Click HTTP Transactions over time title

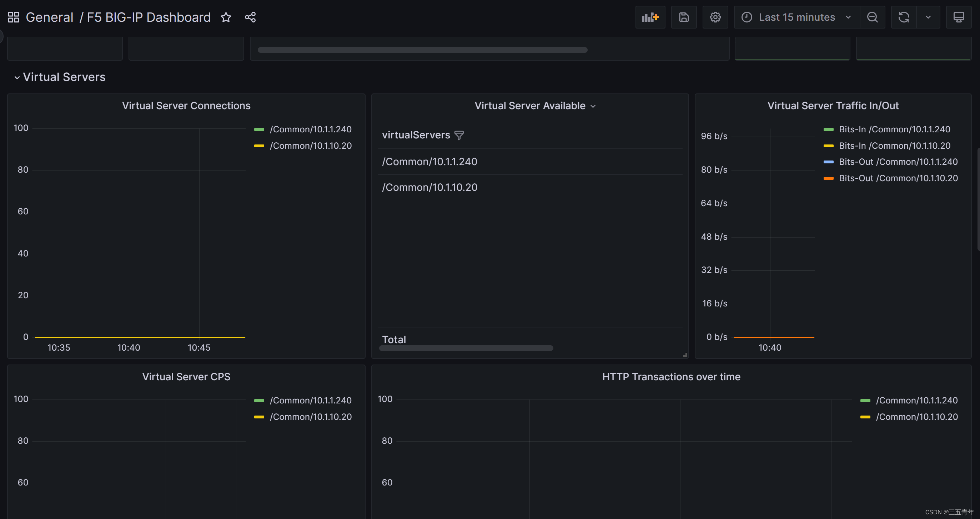tap(671, 377)
